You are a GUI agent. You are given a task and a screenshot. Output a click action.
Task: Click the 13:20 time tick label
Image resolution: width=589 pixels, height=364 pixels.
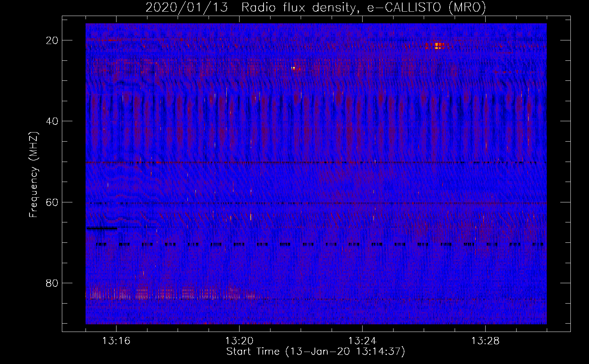[x=239, y=341]
